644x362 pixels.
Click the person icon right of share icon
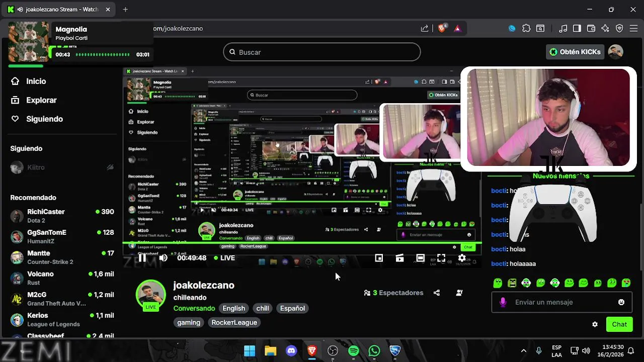tap(459, 293)
